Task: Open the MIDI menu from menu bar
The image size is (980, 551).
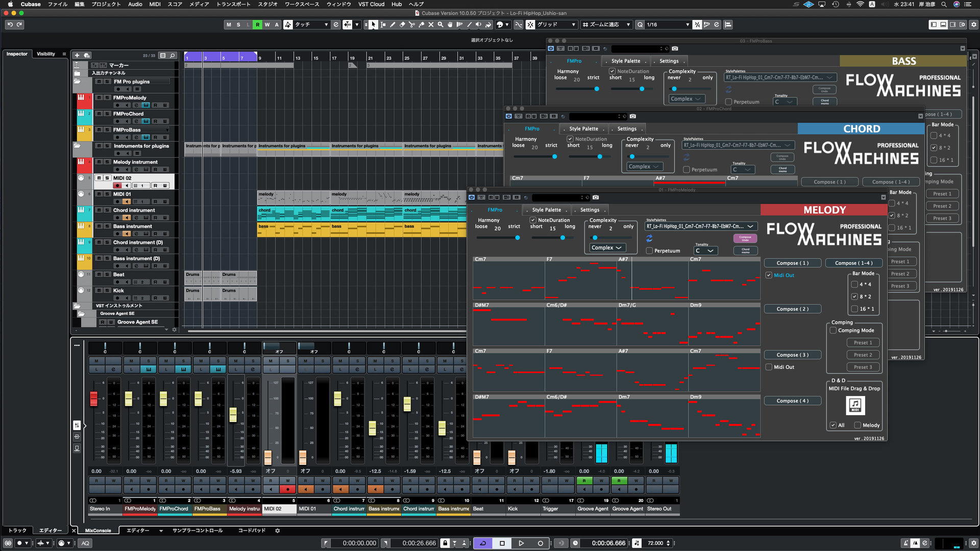Action: [157, 5]
